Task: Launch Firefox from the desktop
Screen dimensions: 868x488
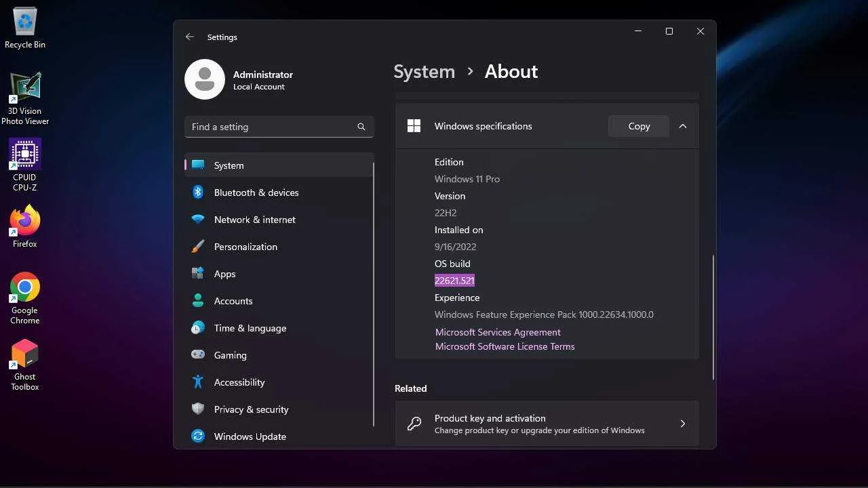Action: point(25,226)
